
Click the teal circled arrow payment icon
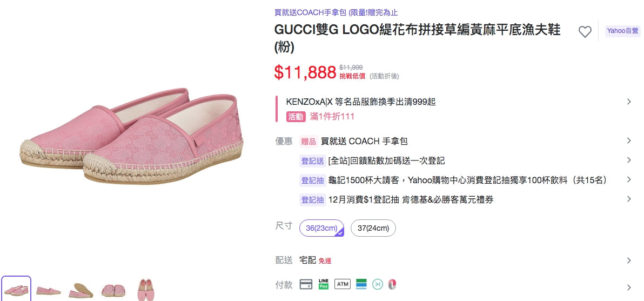click(378, 284)
